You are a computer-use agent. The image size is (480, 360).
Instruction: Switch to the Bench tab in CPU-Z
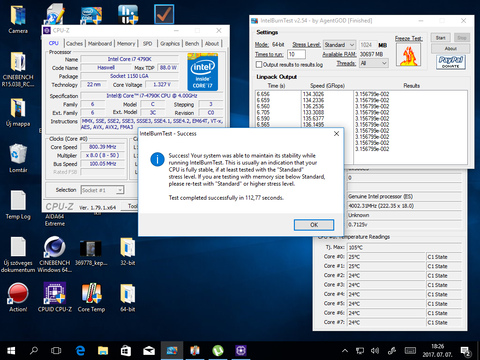(192, 43)
